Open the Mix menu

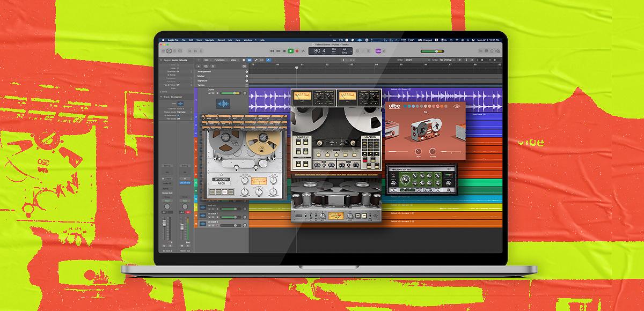(230, 40)
